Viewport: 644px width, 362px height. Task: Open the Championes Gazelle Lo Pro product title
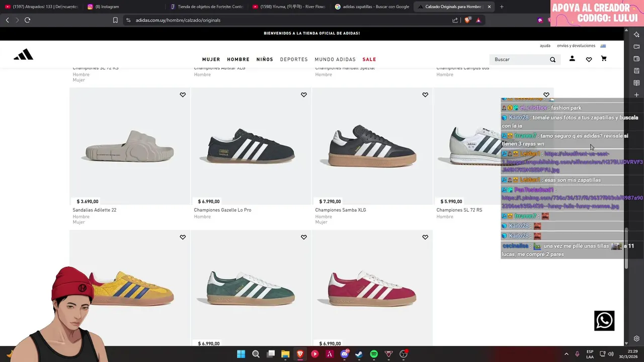[x=222, y=210]
